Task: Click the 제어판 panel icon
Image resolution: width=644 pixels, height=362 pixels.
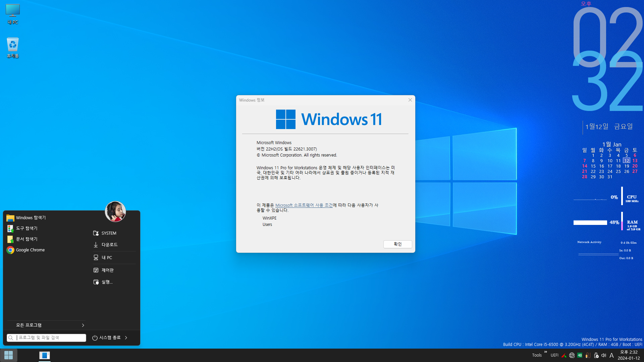Action: 96,270
